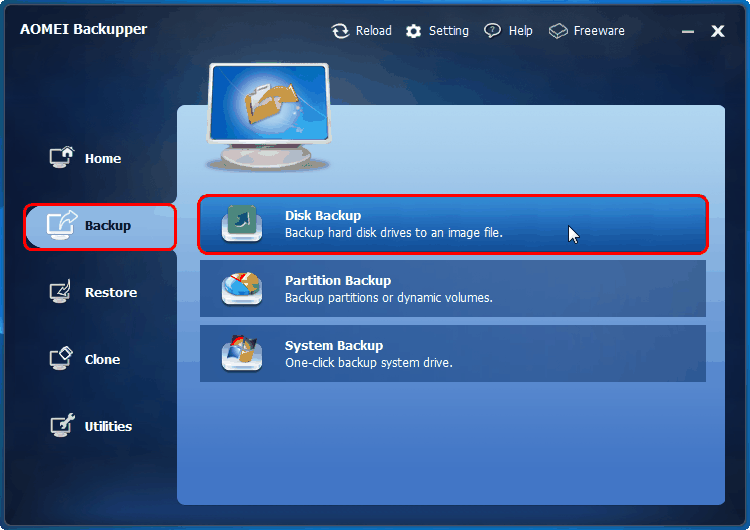Click the System Backup Windows icon
This screenshot has height=530, width=750.
[x=242, y=353]
